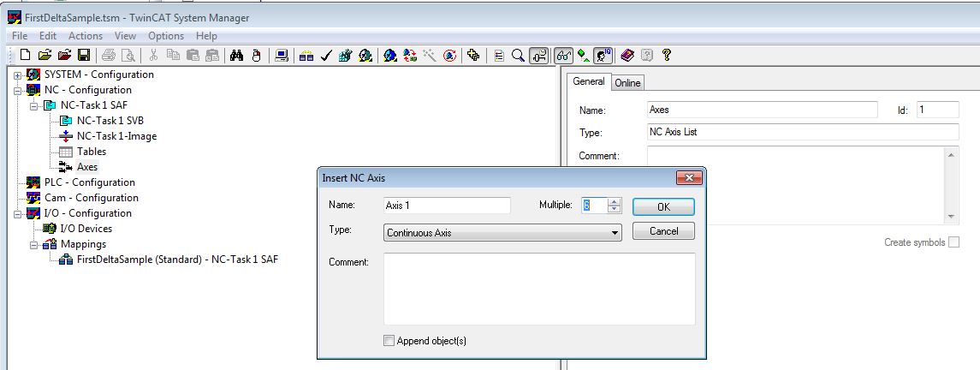Click the New document toolbar icon

[26, 56]
